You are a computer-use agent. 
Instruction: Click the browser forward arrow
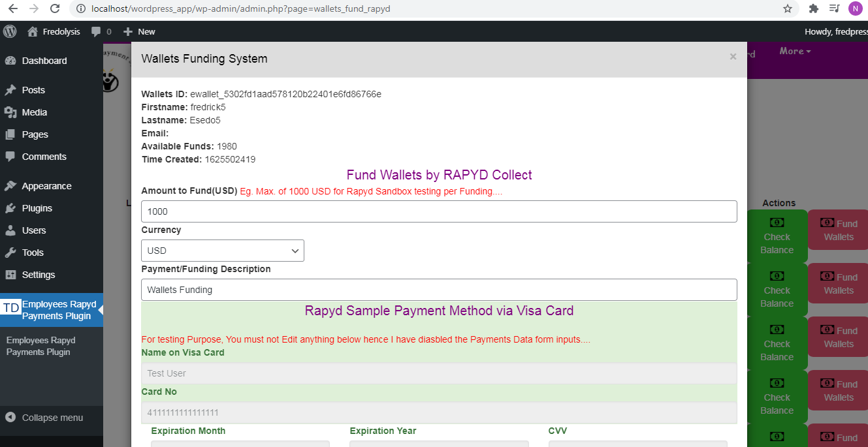[34, 9]
